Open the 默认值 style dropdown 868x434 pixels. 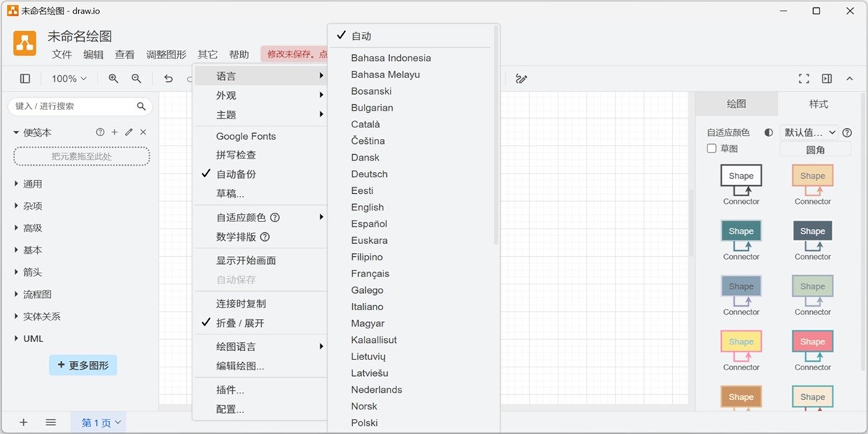(x=810, y=132)
